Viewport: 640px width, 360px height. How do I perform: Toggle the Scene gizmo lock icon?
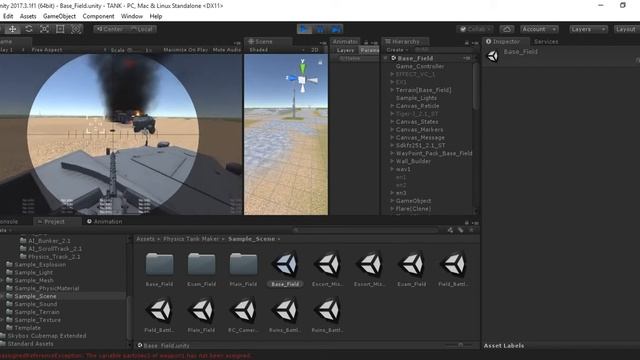coord(320,62)
